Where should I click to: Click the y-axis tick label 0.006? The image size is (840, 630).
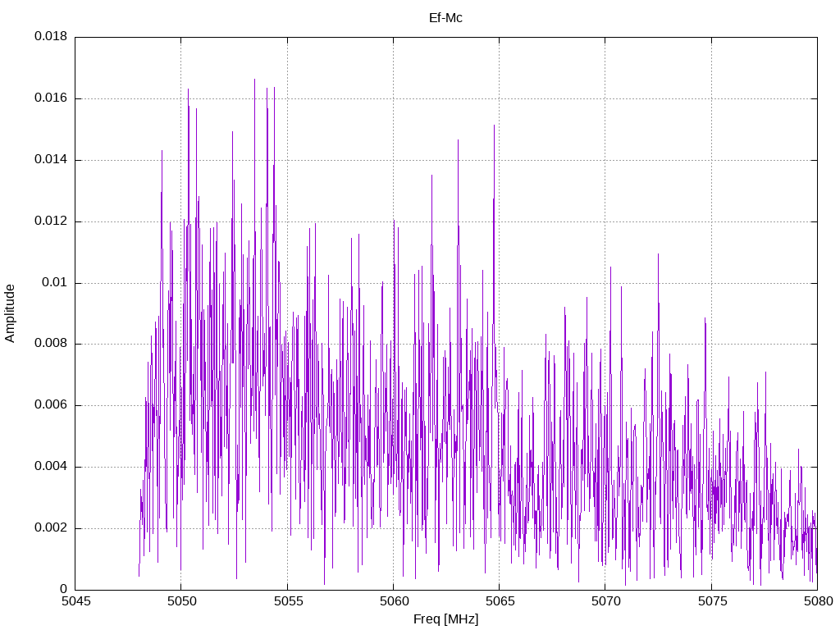[51, 405]
